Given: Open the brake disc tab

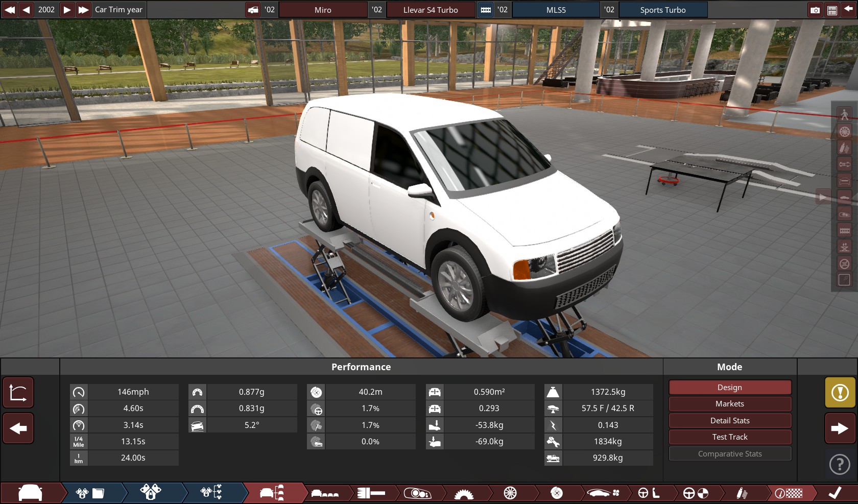Looking at the screenshot, I should click(x=557, y=493).
